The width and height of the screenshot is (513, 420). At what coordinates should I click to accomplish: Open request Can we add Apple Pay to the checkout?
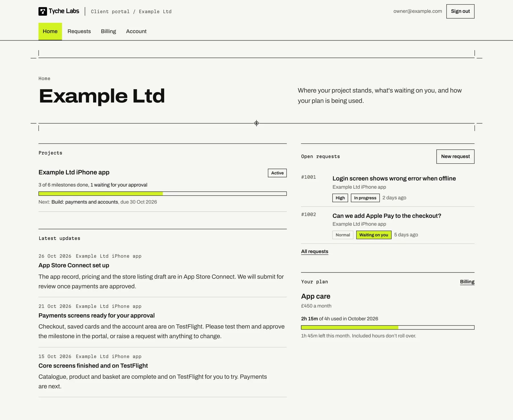point(387,216)
